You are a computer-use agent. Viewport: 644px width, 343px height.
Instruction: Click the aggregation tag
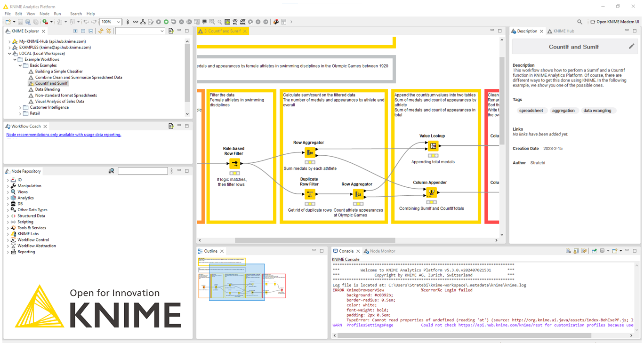click(563, 111)
